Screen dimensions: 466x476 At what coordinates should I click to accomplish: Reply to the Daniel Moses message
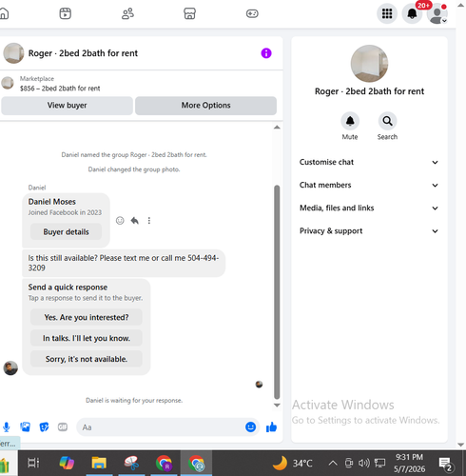[x=135, y=221]
